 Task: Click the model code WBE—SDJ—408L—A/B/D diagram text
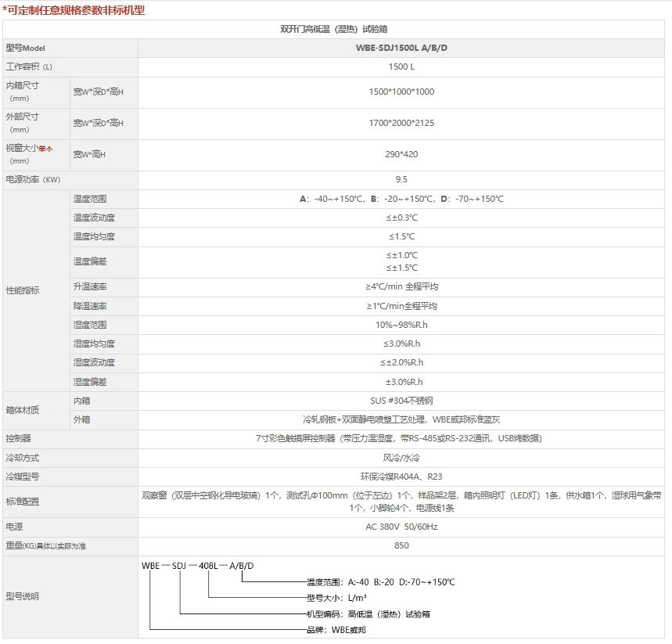pos(197,566)
